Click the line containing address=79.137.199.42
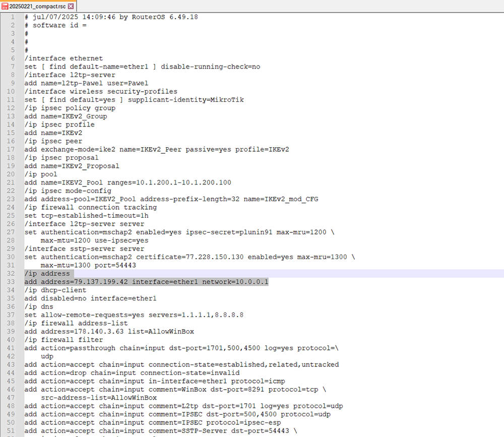Screen dimensions: 504x437 point(146,282)
